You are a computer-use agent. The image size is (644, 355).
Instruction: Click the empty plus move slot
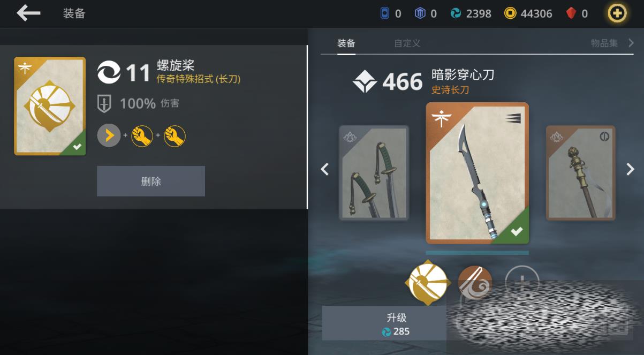tap(522, 282)
